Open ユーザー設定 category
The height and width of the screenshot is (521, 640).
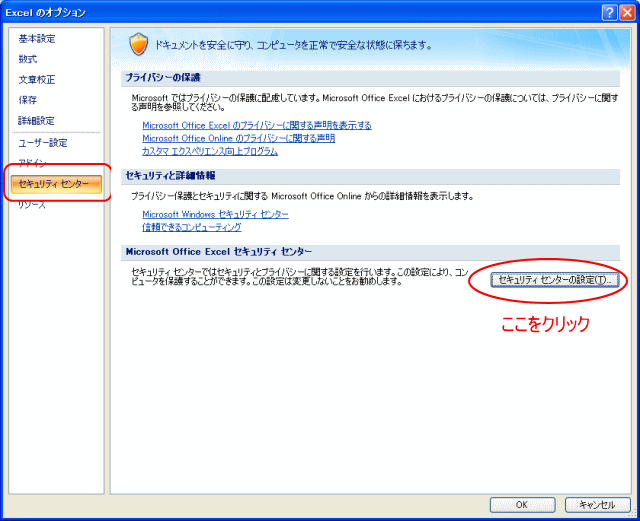point(42,142)
